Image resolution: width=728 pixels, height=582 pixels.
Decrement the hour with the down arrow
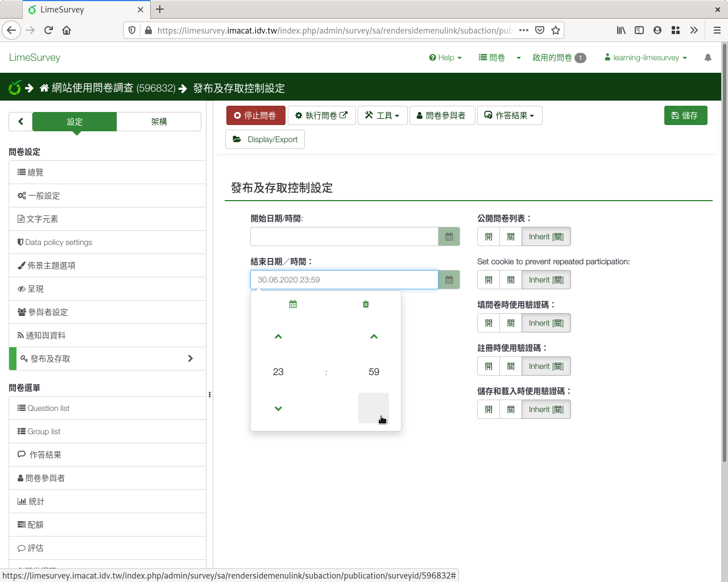(x=278, y=408)
